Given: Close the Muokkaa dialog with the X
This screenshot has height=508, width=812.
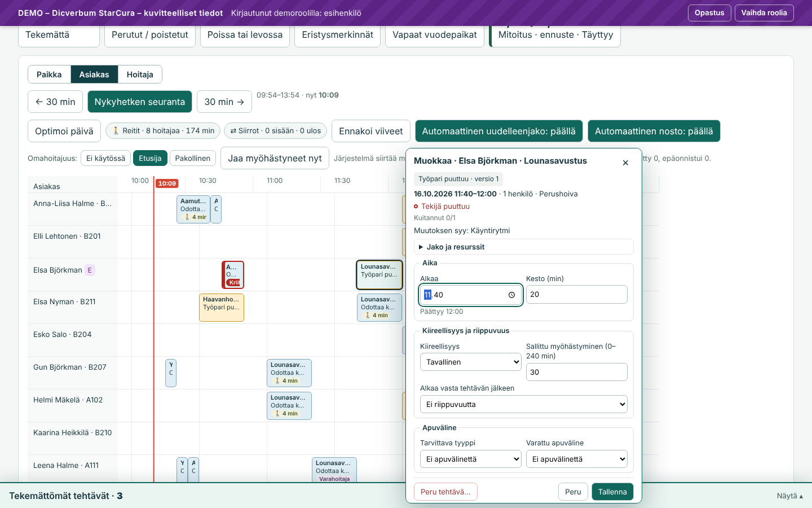Looking at the screenshot, I should [x=625, y=163].
